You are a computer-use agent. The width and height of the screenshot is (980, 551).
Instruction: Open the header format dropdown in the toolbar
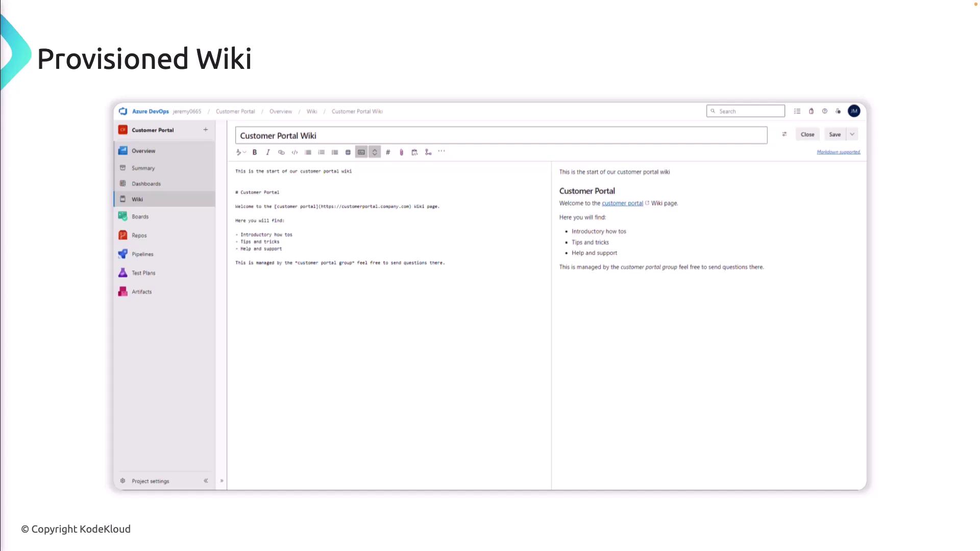point(240,152)
